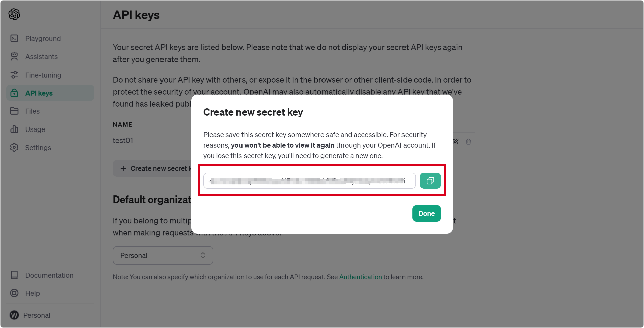Image resolution: width=644 pixels, height=328 pixels.
Task: Copy the secret key using the copy icon
Action: click(x=430, y=180)
